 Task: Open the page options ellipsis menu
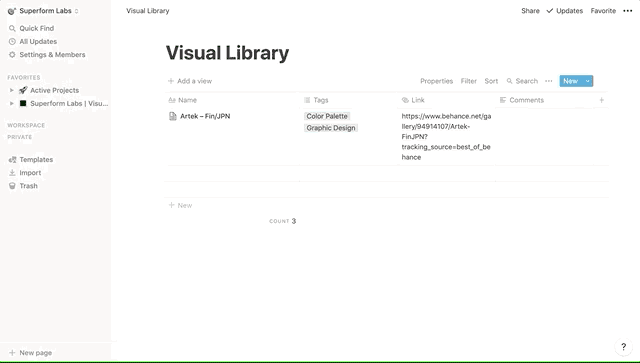pos(627,11)
